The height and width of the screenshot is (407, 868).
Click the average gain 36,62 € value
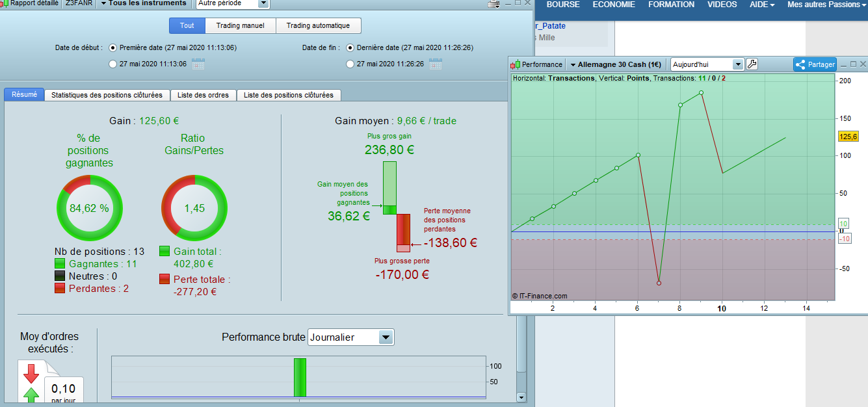pos(349,217)
